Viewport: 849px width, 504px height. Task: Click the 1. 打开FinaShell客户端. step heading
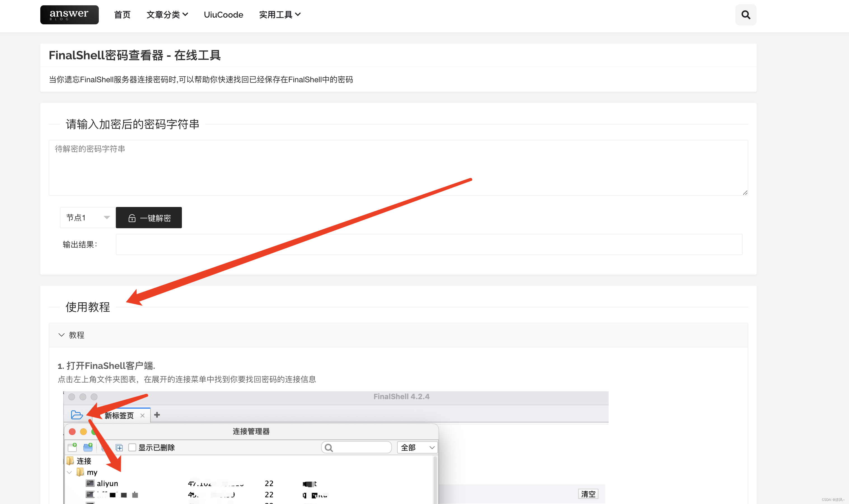click(106, 366)
